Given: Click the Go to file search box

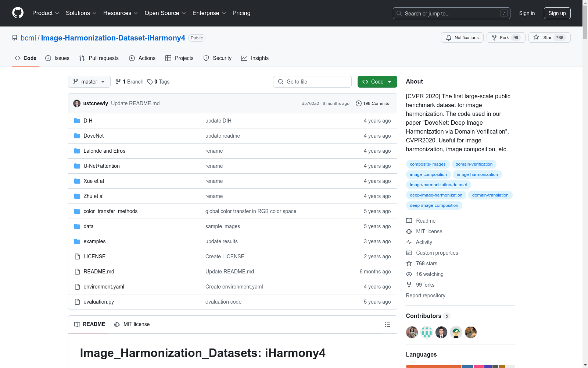Looking at the screenshot, I should point(312,82).
